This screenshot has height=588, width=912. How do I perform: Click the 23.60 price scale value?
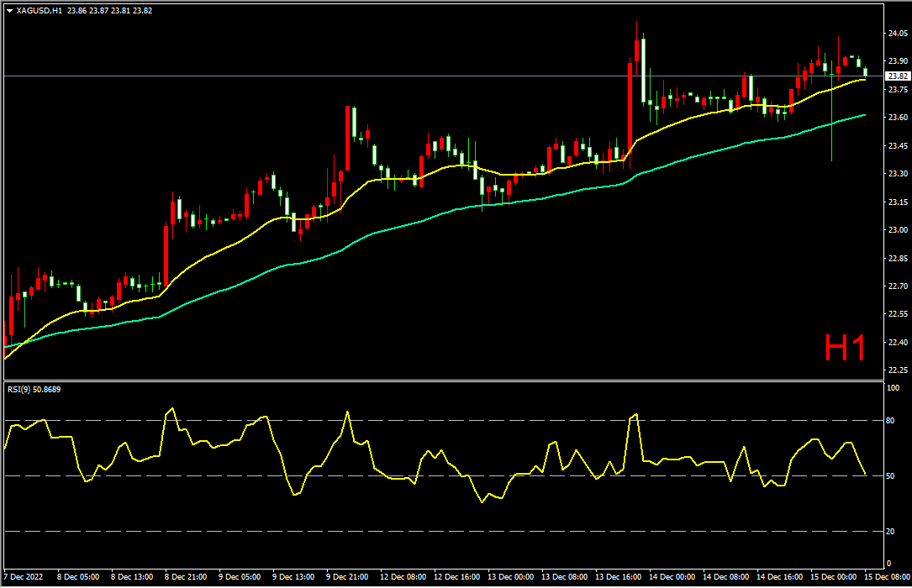[x=898, y=118]
